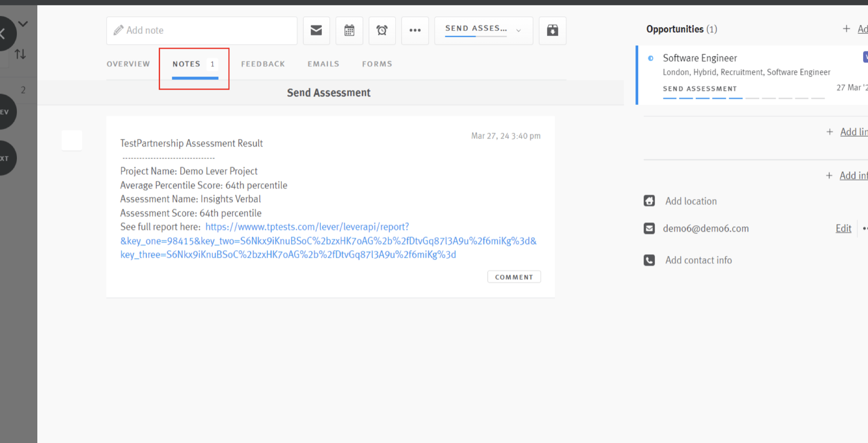Click the location building icon beside Add location

pyautogui.click(x=649, y=200)
